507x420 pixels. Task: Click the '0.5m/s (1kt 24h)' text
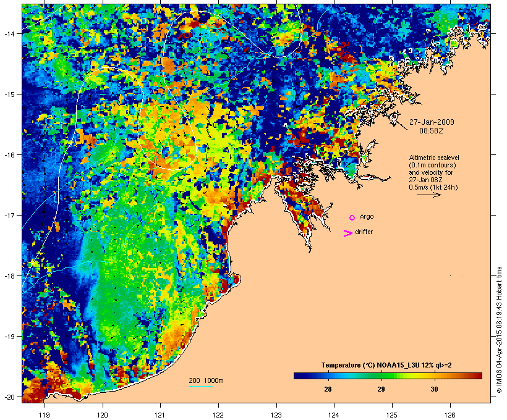pos(433,187)
